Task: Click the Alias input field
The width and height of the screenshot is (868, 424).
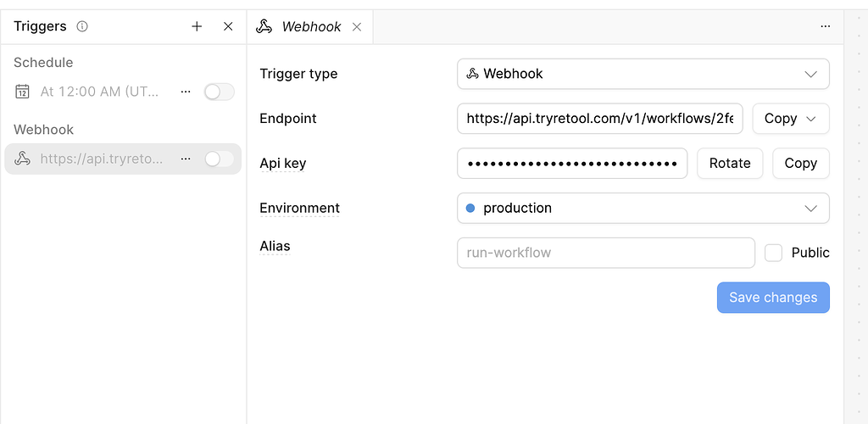Action: 606,253
